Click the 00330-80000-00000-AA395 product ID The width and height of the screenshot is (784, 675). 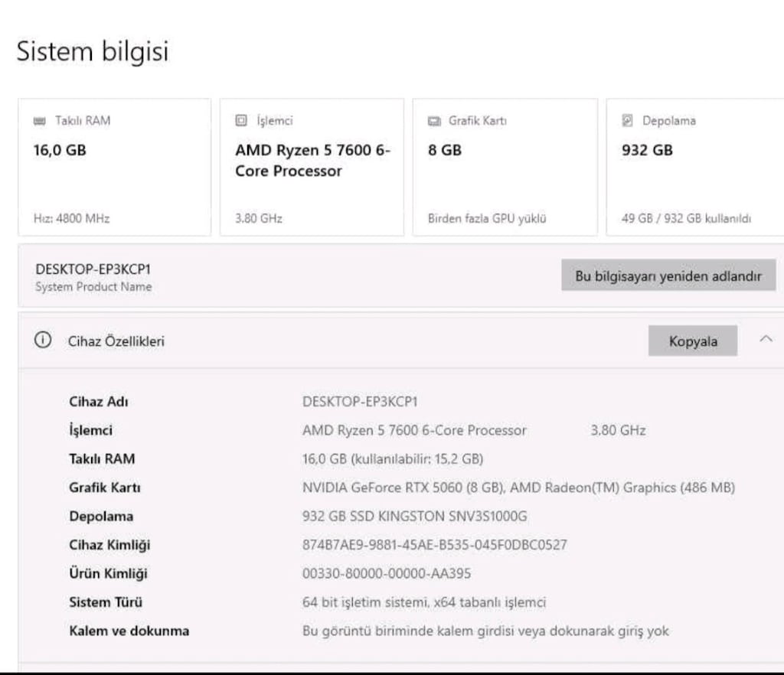(x=387, y=573)
